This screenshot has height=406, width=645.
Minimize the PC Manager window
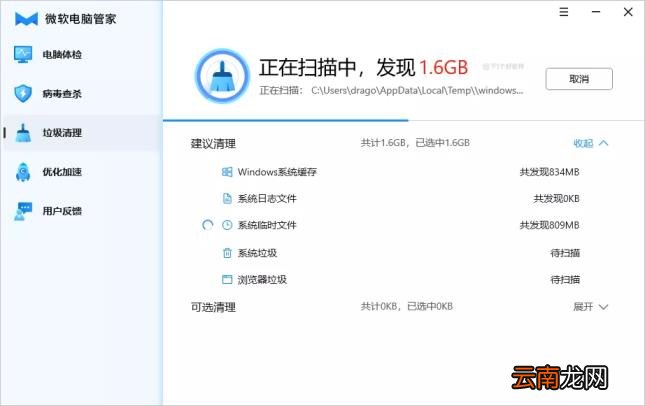tap(596, 12)
